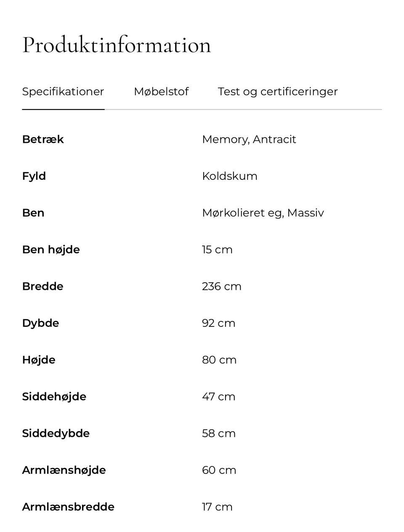The height and width of the screenshot is (532, 404).
Task: Open the Møbelstof tab
Action: pos(161,92)
